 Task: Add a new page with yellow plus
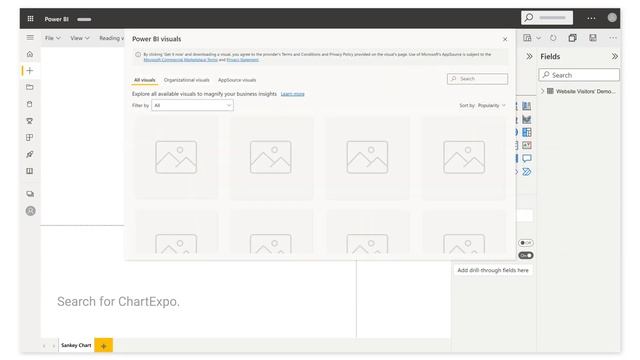point(104,346)
